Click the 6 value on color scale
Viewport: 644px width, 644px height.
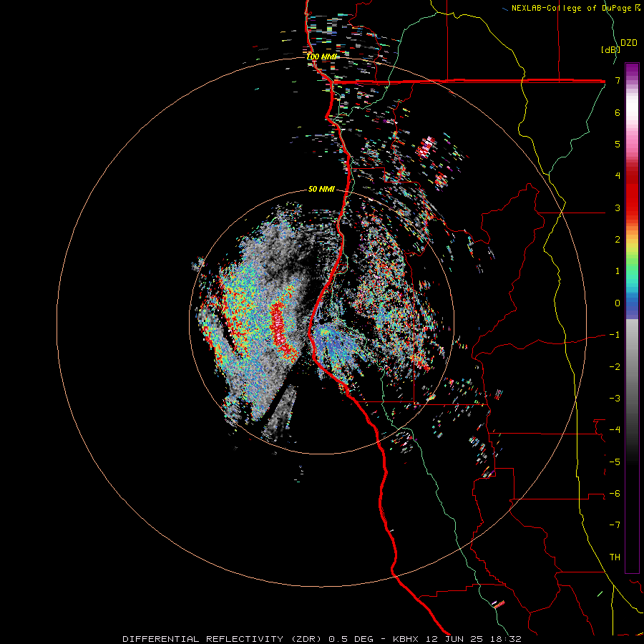(618, 112)
